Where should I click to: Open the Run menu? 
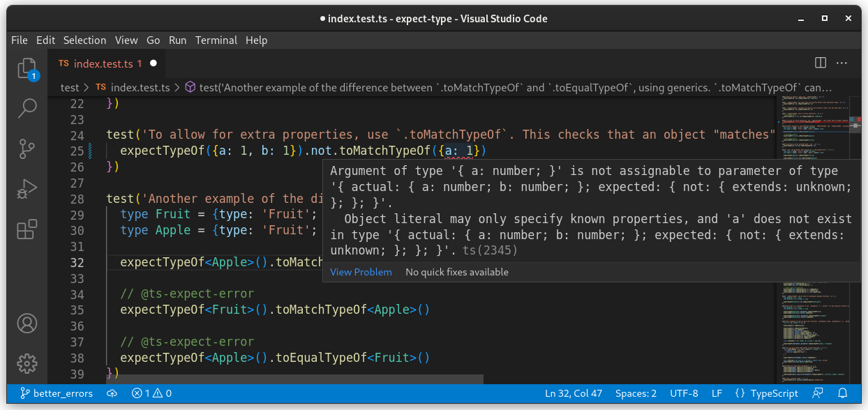[178, 40]
